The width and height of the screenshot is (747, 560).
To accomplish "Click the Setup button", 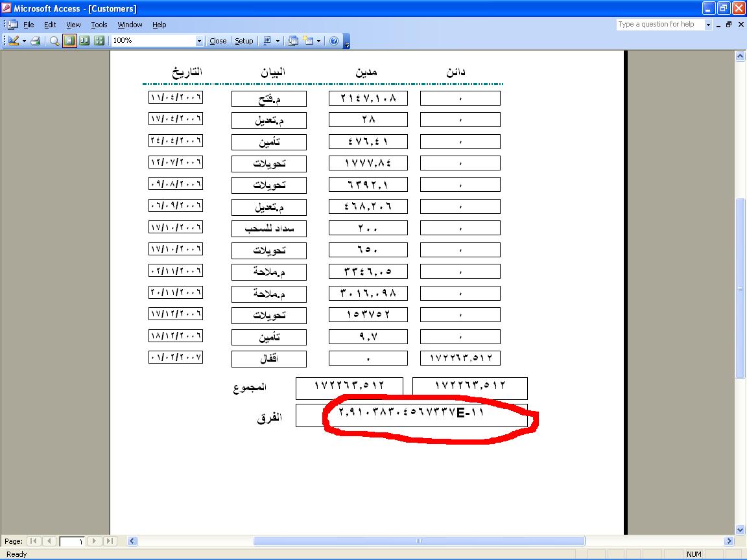I will [244, 41].
